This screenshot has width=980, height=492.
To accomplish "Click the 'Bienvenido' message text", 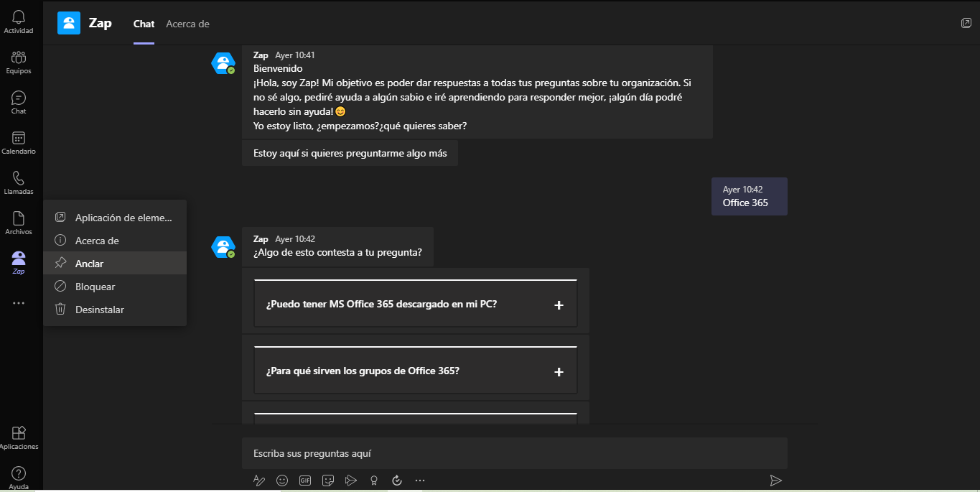I will 278,68.
